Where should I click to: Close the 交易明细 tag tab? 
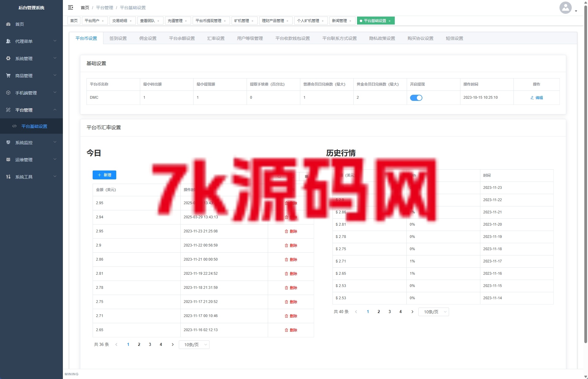coord(131,21)
